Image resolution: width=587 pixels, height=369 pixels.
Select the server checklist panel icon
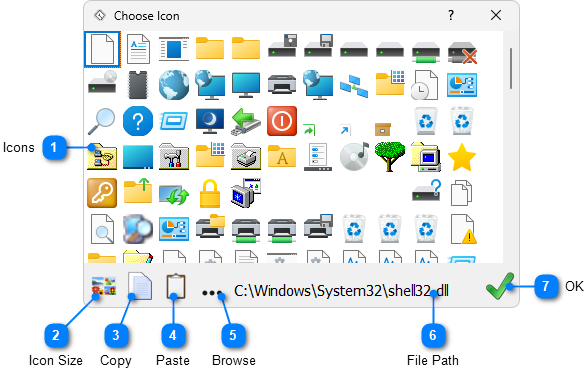coord(318,157)
